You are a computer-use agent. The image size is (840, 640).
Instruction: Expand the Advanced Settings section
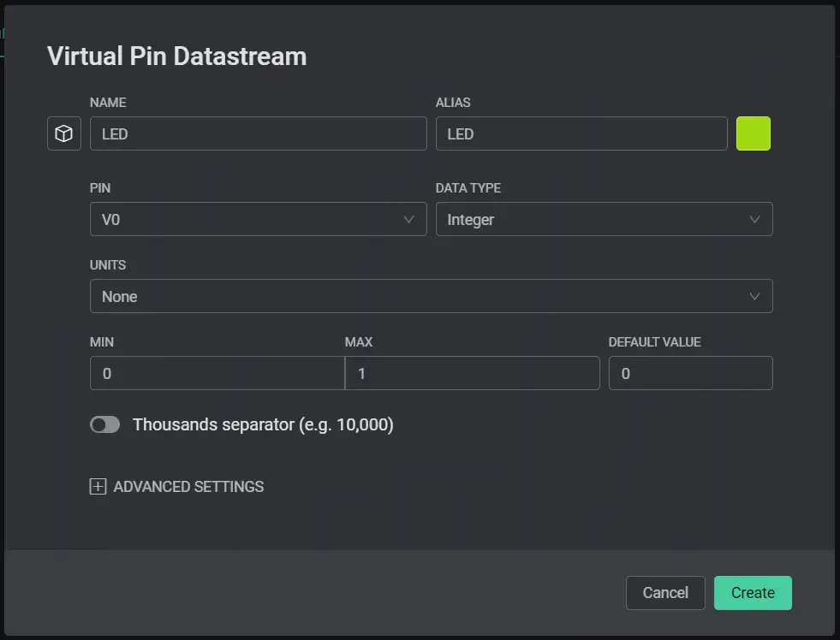pyautogui.click(x=188, y=487)
